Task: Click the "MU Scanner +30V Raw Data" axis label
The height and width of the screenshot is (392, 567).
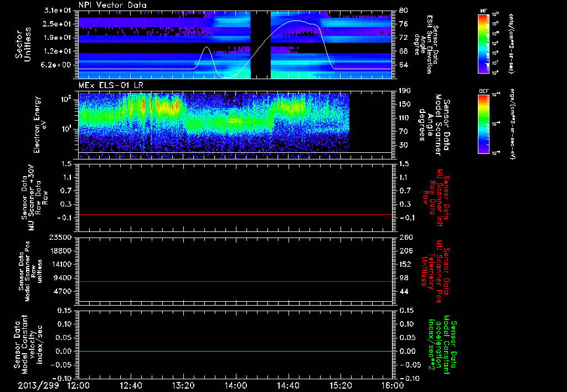Action: point(35,198)
